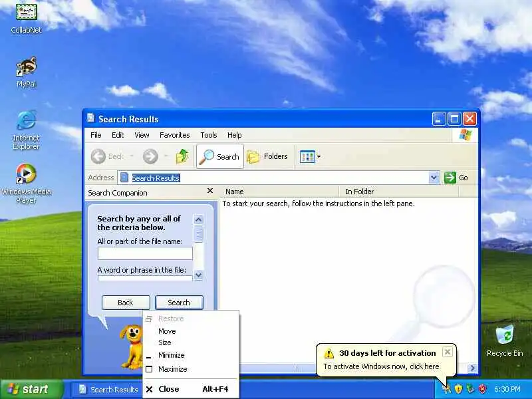
Task: Launch Internet Explorer from desktop
Action: coord(26,130)
